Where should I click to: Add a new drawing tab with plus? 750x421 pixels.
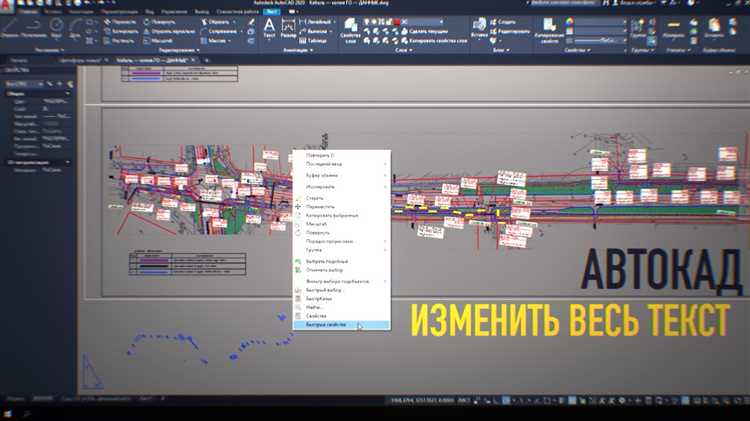click(206, 60)
